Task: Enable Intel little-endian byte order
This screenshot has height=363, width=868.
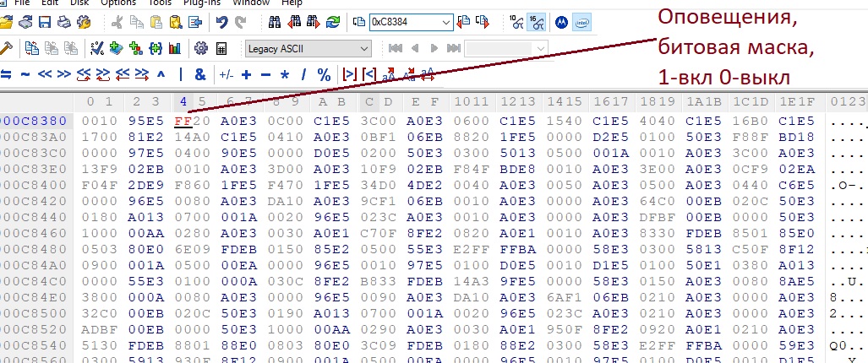Action: pyautogui.click(x=582, y=21)
